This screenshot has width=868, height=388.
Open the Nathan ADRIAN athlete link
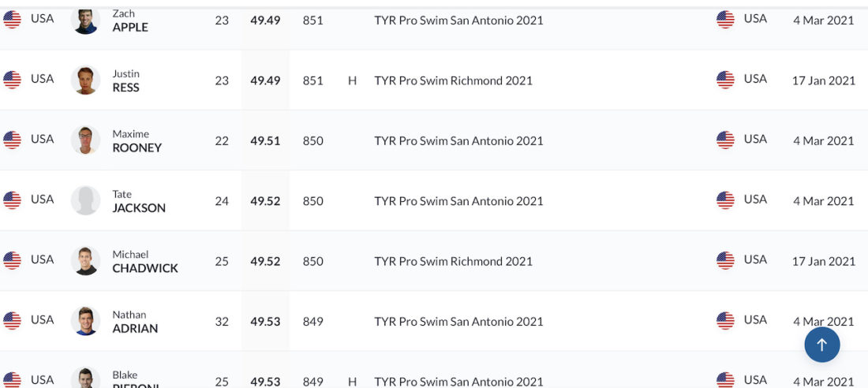[x=135, y=322]
